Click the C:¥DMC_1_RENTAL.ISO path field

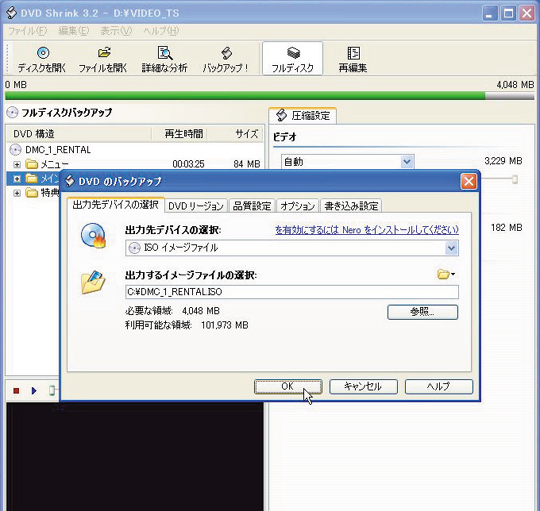292,292
